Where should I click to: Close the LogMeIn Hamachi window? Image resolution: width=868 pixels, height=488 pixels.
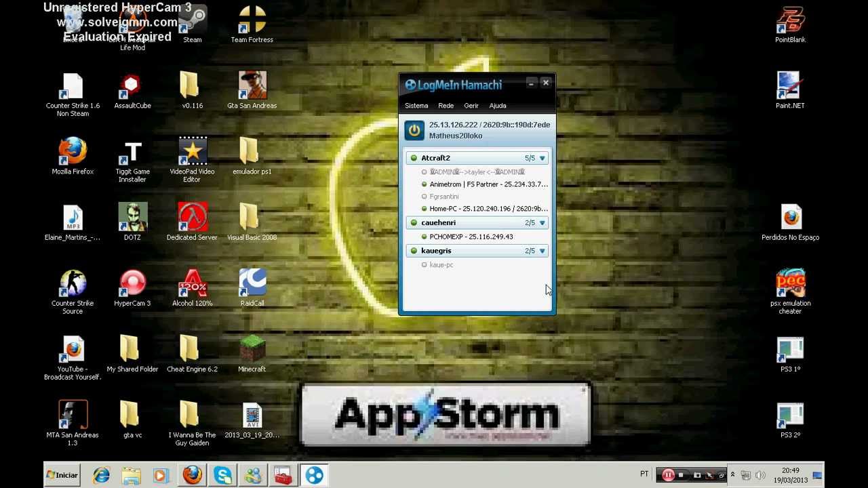[545, 83]
